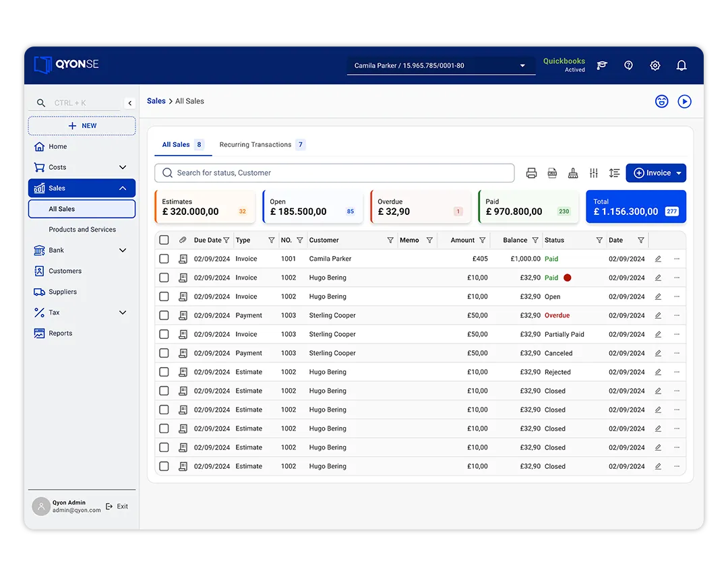Click the help question mark icon
This screenshot has width=728, height=576.
click(x=628, y=65)
